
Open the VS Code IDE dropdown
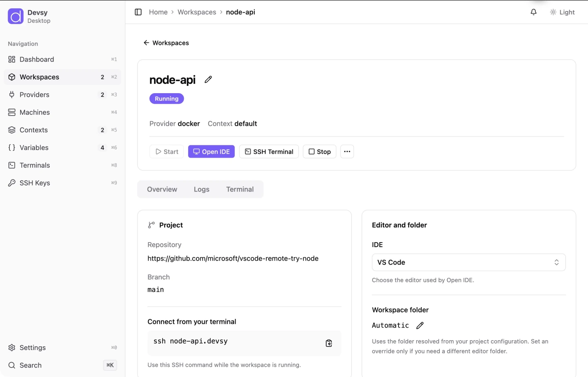click(469, 262)
